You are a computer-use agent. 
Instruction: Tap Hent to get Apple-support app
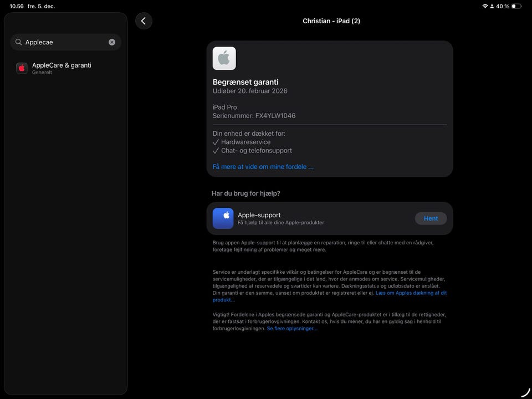431,218
